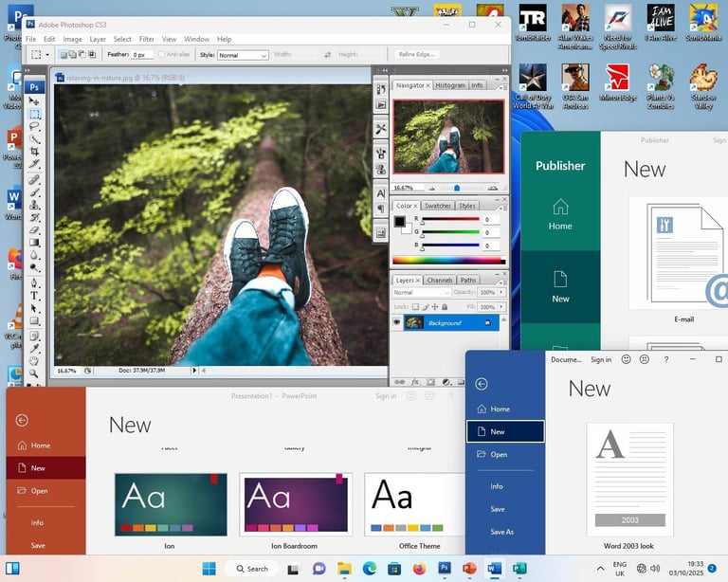This screenshot has width=728, height=582.
Task: Select the Notes tool
Action: point(34,336)
